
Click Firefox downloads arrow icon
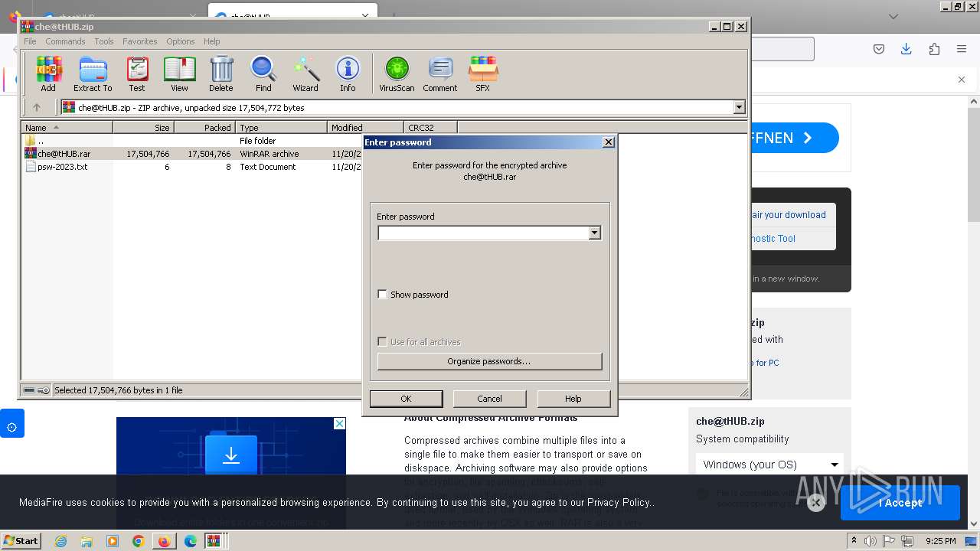tap(906, 49)
